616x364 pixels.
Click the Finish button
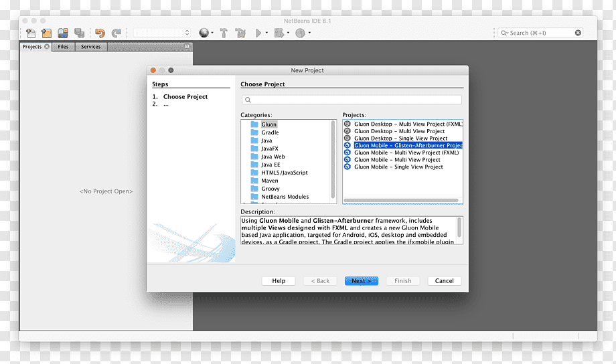tap(403, 281)
